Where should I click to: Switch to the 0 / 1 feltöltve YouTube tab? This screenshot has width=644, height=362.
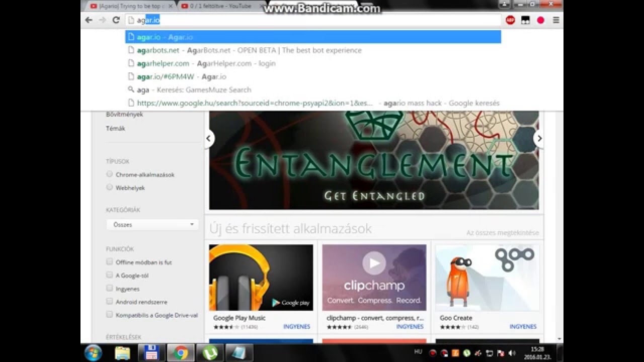pos(221,6)
